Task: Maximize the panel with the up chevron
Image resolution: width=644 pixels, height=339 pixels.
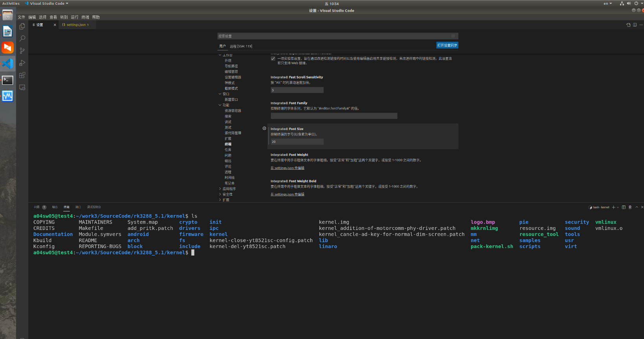Action: pos(637,207)
